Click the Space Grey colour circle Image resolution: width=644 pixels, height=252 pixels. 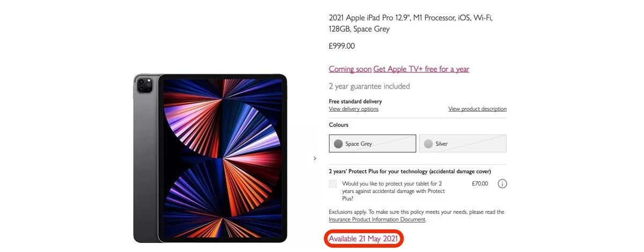(338, 144)
